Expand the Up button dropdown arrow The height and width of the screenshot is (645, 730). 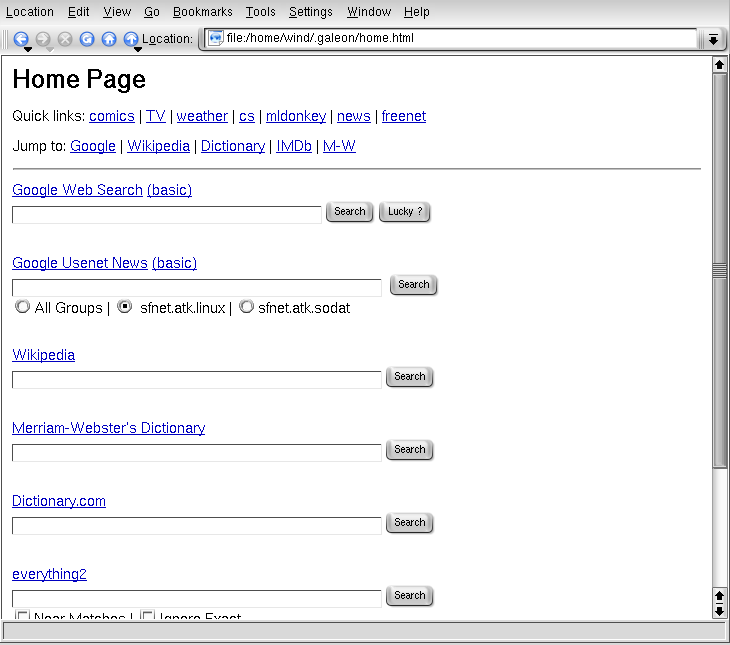click(x=138, y=50)
